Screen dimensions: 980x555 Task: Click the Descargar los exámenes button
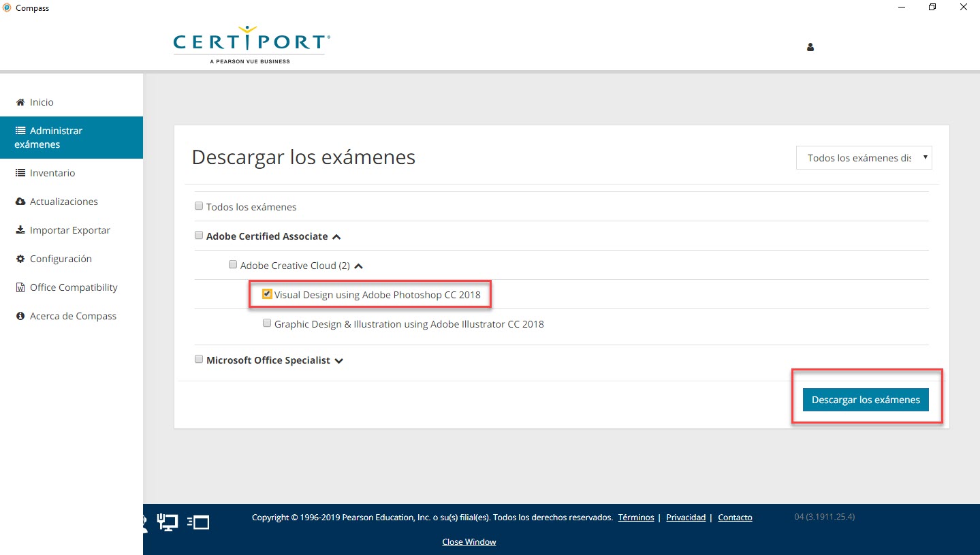866,400
